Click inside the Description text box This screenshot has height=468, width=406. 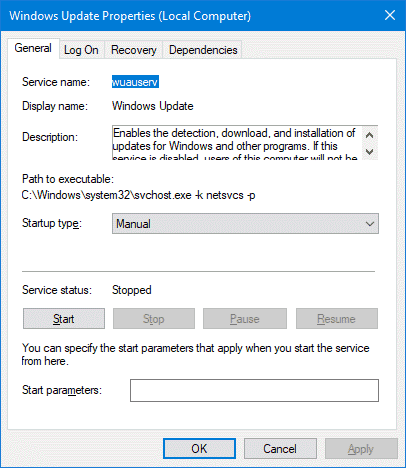[237, 143]
